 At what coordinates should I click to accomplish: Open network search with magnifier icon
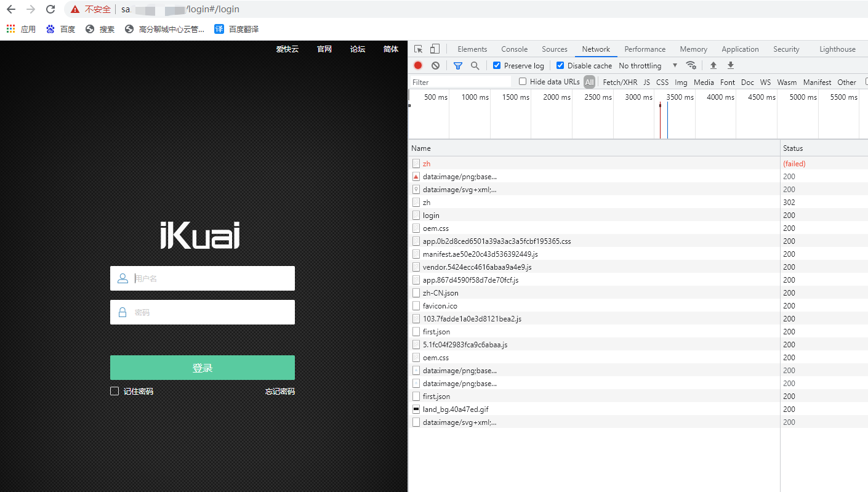(x=475, y=65)
